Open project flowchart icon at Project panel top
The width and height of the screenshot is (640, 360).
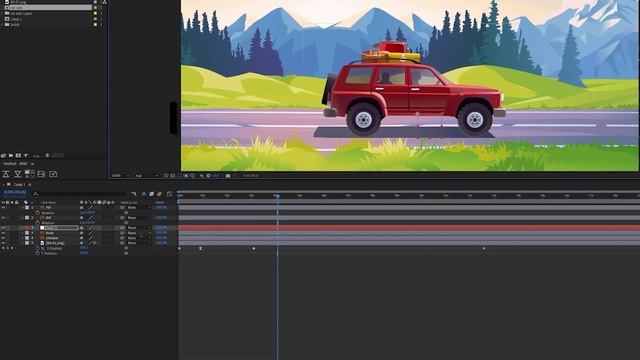104,2
